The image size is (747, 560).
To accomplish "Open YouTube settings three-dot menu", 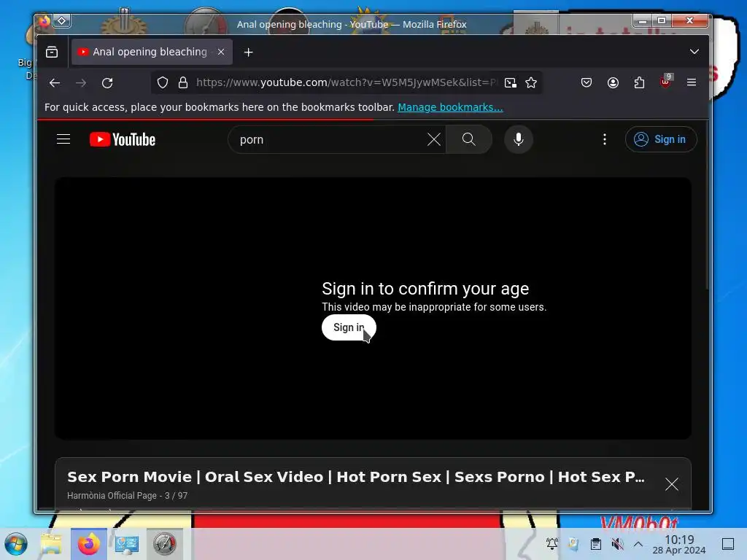I will click(x=605, y=139).
